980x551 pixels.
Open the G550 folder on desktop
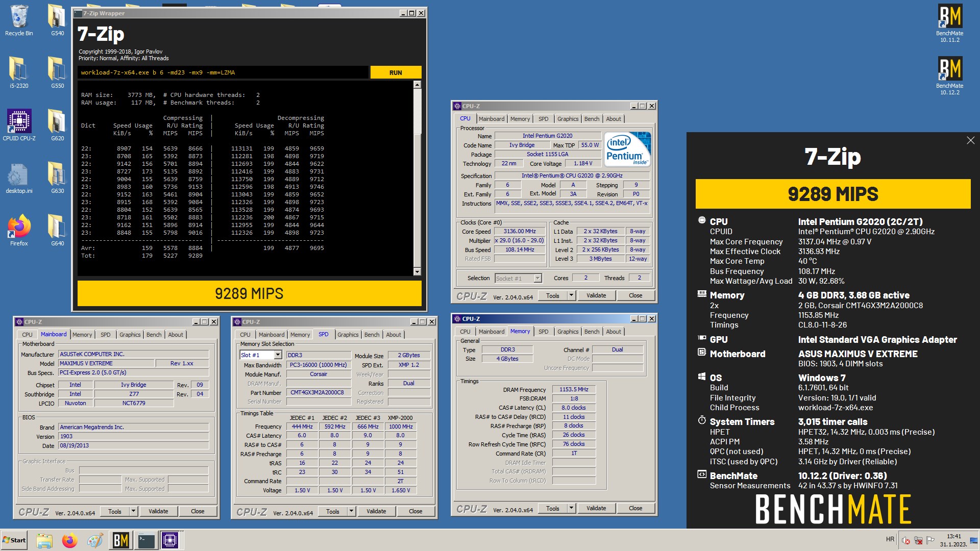pyautogui.click(x=57, y=73)
